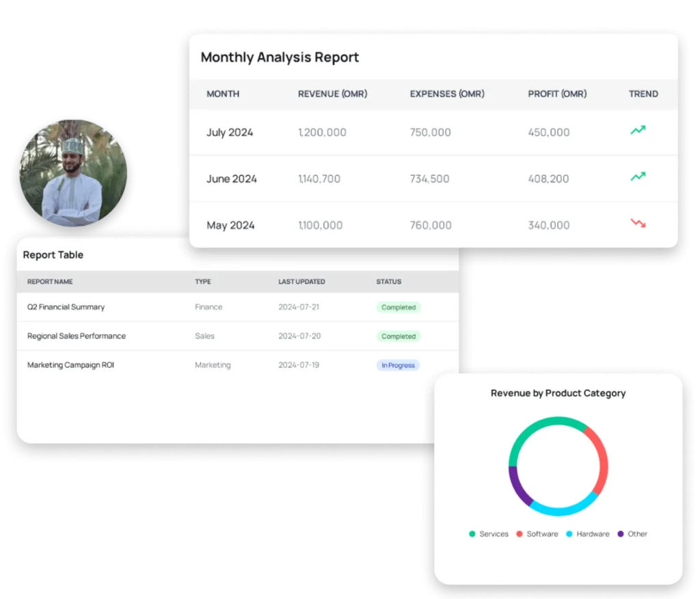Open the Q2 Financial Summary report
This screenshot has height=599, width=700.
[x=66, y=307]
